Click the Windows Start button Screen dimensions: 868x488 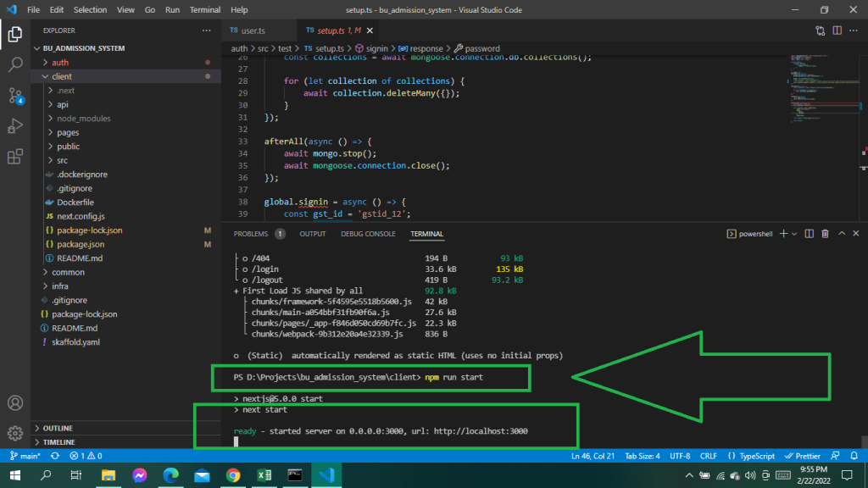(x=15, y=475)
